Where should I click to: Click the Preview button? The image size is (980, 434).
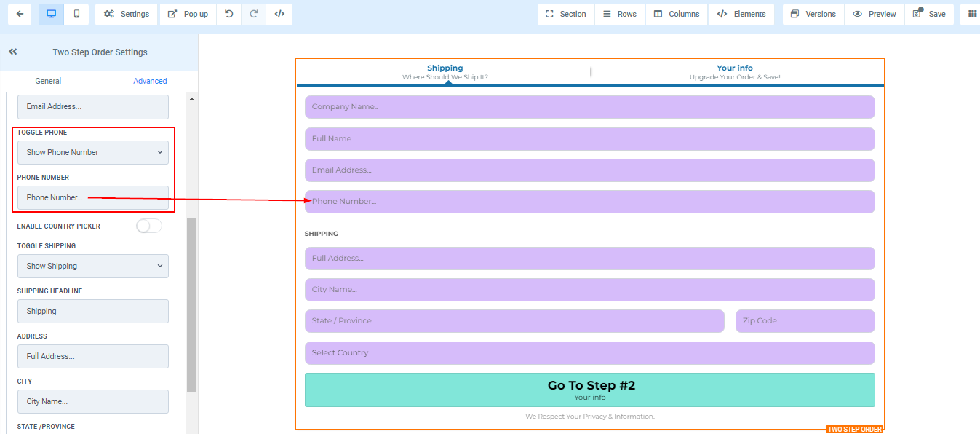(875, 14)
